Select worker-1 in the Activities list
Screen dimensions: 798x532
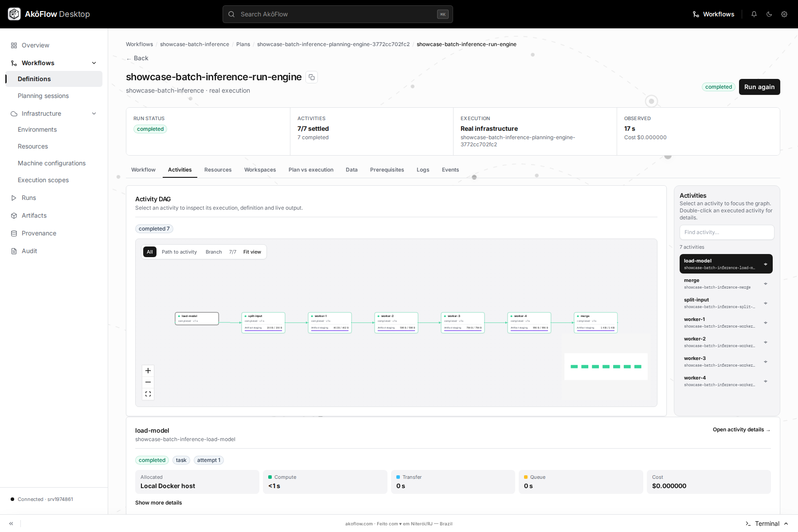pyautogui.click(x=726, y=322)
